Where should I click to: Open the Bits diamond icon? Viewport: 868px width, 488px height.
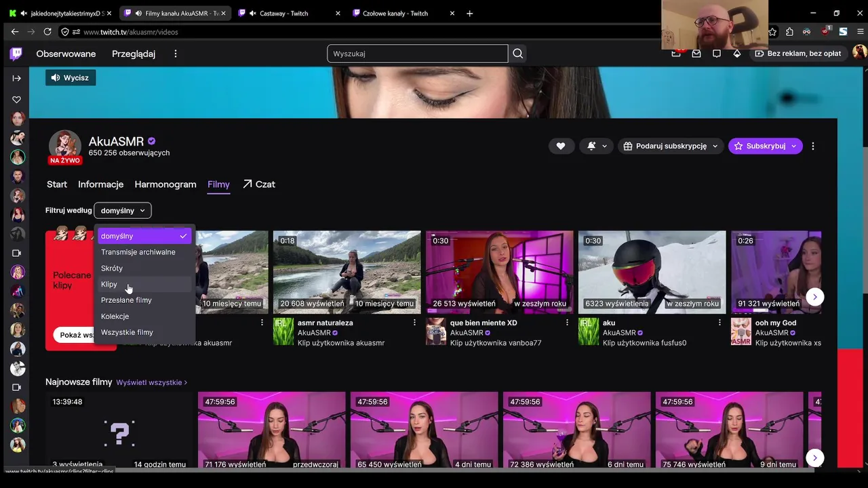pyautogui.click(x=737, y=54)
